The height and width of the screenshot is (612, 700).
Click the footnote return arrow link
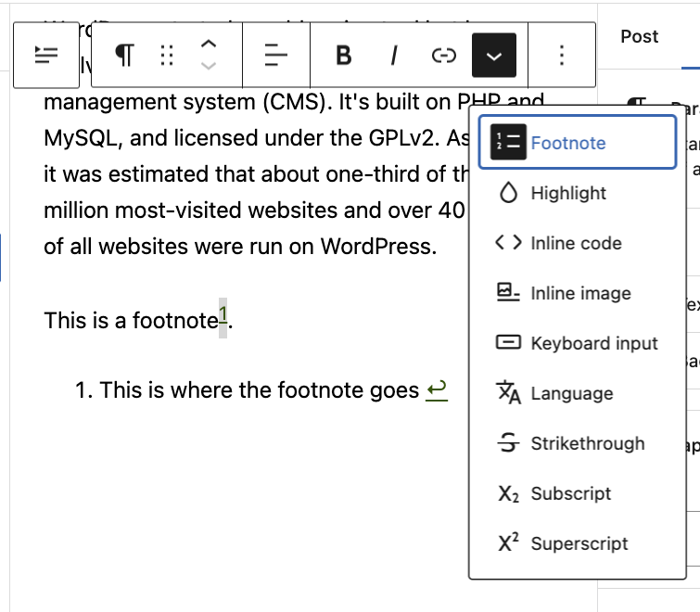click(x=437, y=390)
